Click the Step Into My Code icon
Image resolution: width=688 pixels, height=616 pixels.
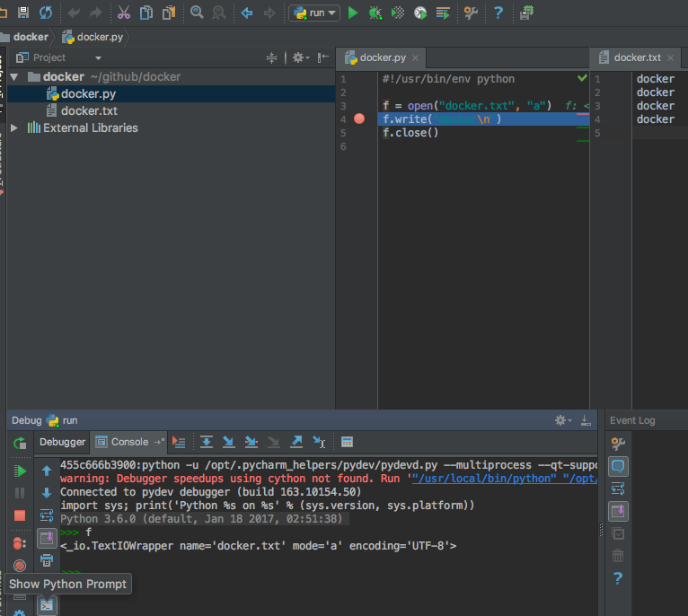coord(251,442)
